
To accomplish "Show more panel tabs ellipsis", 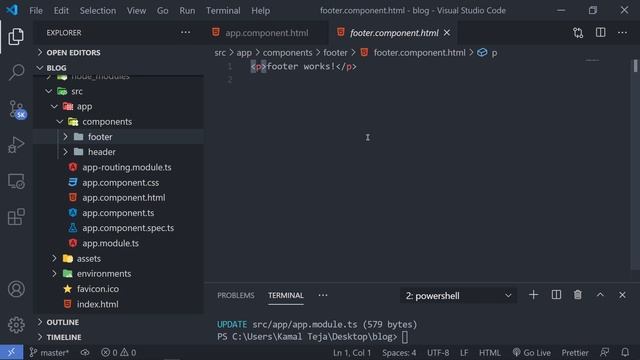I will (323, 295).
